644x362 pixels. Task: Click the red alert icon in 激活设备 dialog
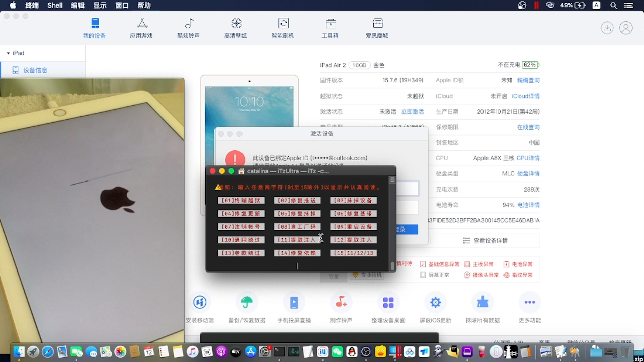(235, 159)
